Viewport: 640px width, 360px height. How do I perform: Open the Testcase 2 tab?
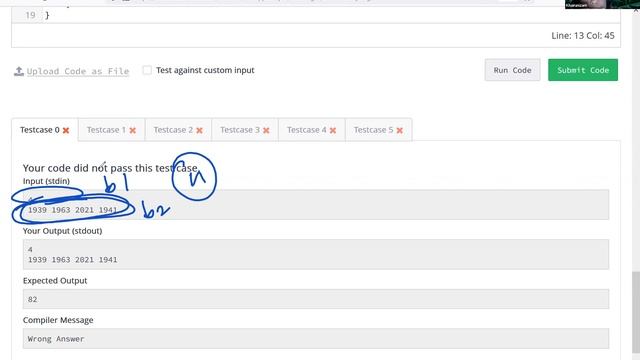(x=178, y=130)
